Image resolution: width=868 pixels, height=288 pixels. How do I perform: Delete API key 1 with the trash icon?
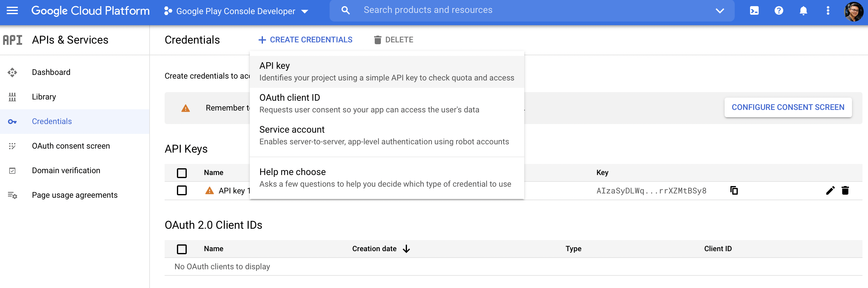[845, 190]
